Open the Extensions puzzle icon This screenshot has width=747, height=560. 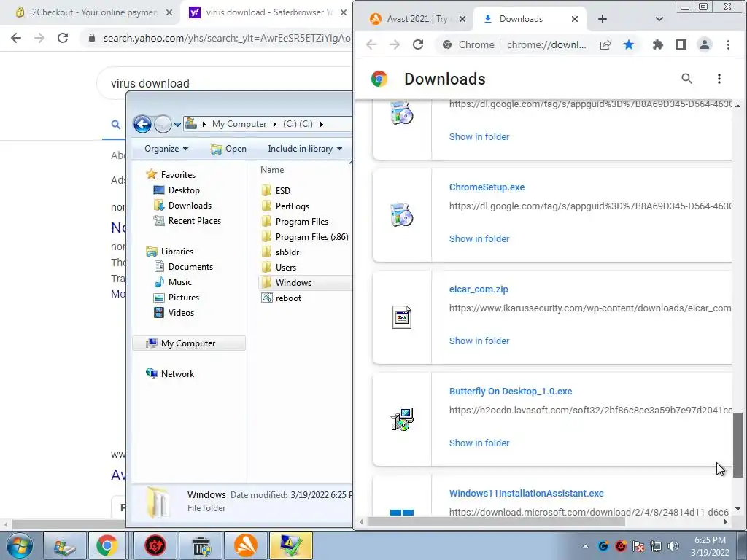pyautogui.click(x=657, y=44)
